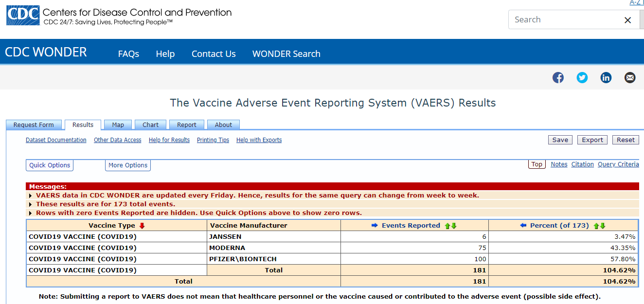Click triangle bullet beside VAERS data message
This screenshot has width=644, height=304.
(31, 196)
